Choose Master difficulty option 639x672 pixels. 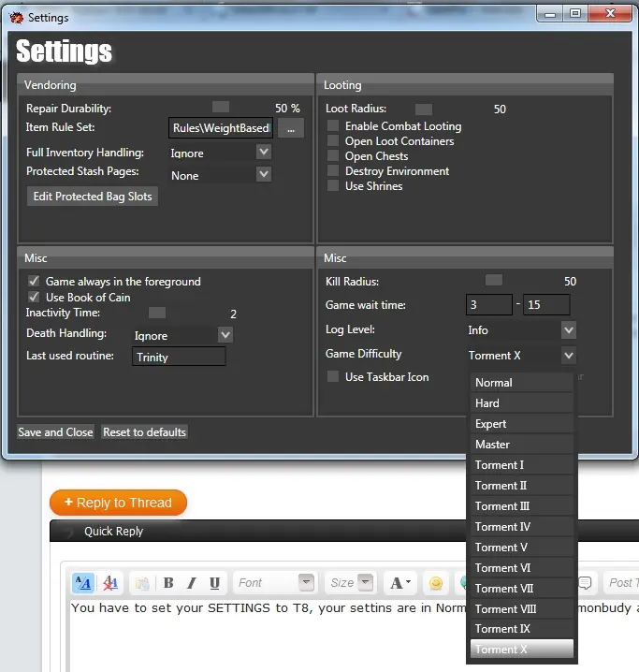point(521,445)
